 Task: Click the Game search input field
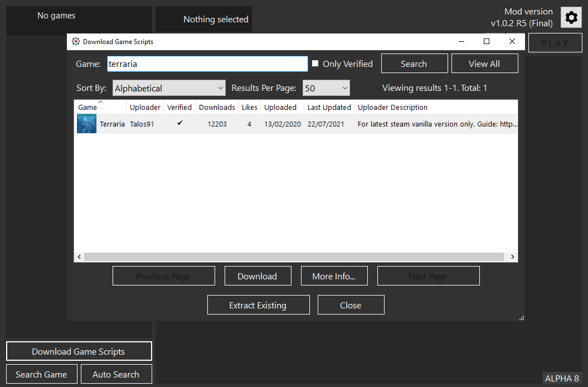tap(207, 64)
